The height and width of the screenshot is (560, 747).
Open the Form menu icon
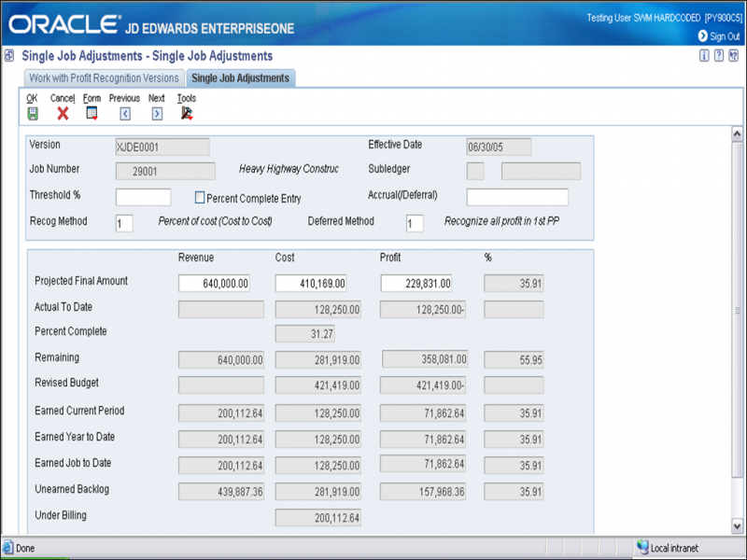92,114
